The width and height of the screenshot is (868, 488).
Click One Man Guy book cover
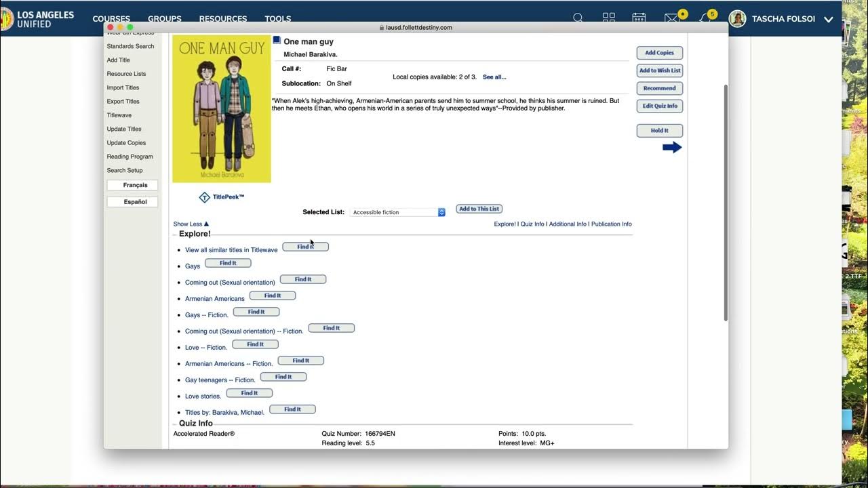tap(222, 109)
